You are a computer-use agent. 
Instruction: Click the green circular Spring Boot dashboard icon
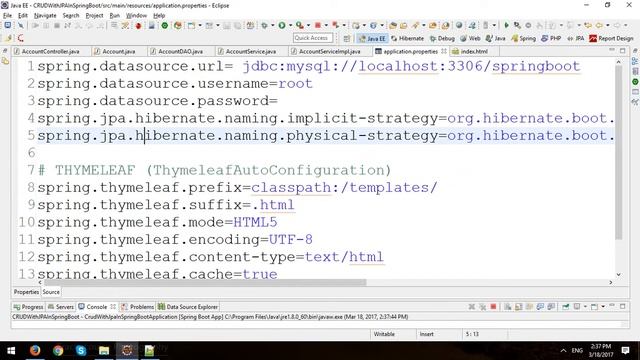164,25
